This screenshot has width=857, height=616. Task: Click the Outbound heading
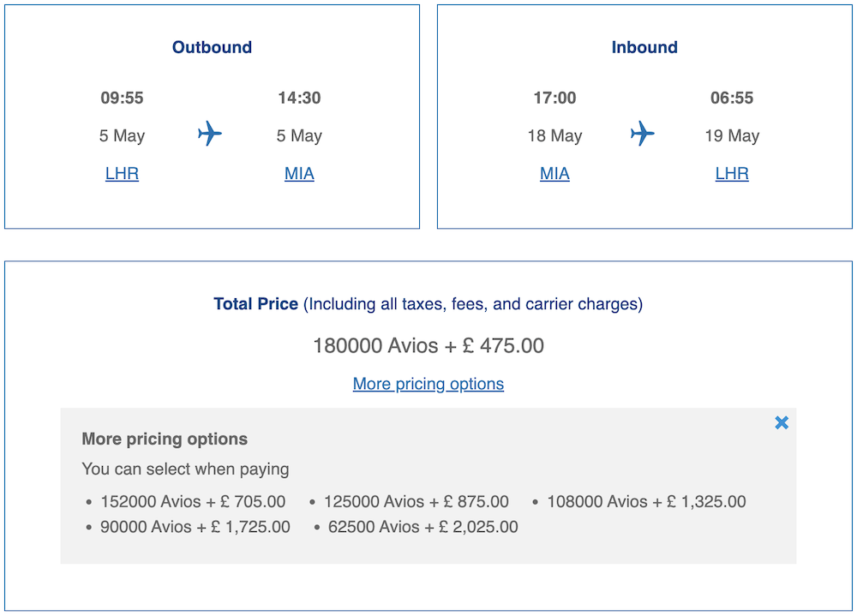click(x=212, y=48)
